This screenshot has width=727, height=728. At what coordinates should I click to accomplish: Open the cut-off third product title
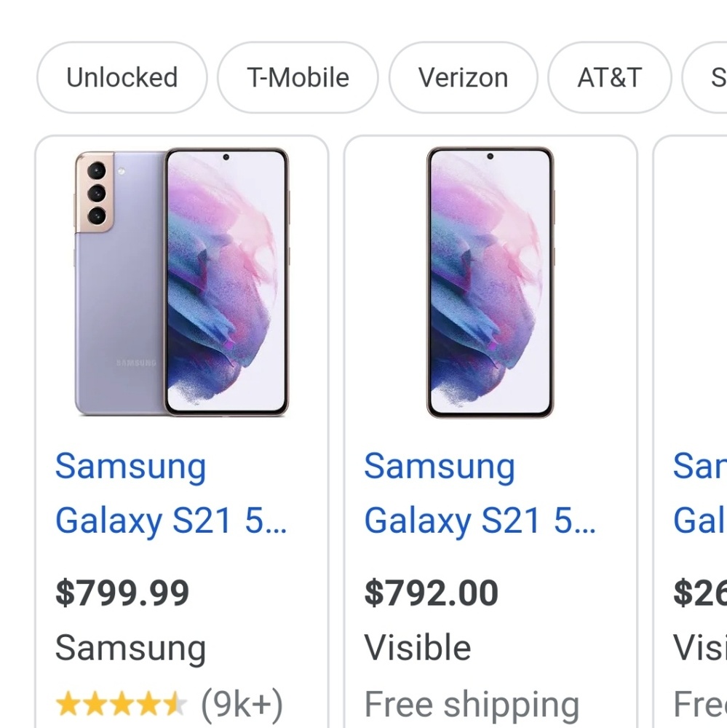699,493
